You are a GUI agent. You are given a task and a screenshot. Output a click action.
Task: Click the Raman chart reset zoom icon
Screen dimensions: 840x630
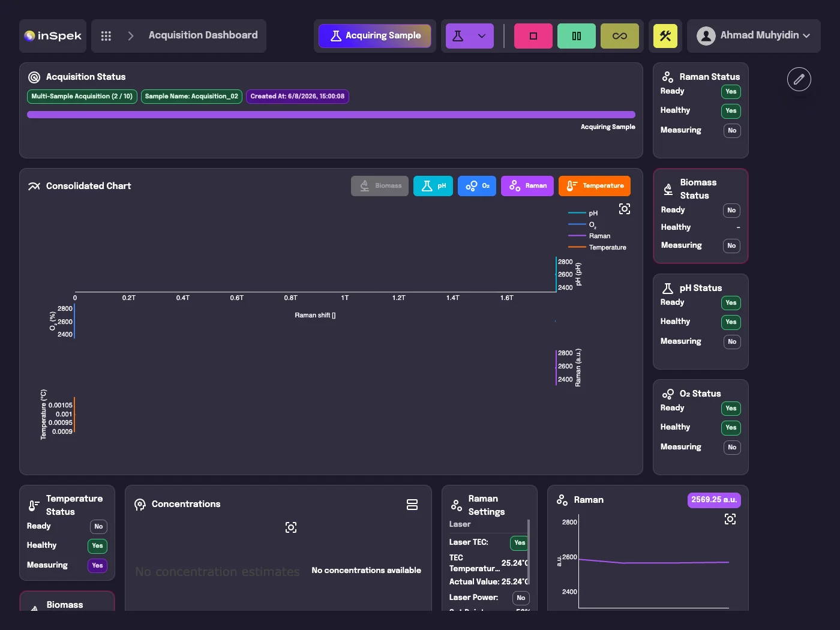pyautogui.click(x=730, y=519)
